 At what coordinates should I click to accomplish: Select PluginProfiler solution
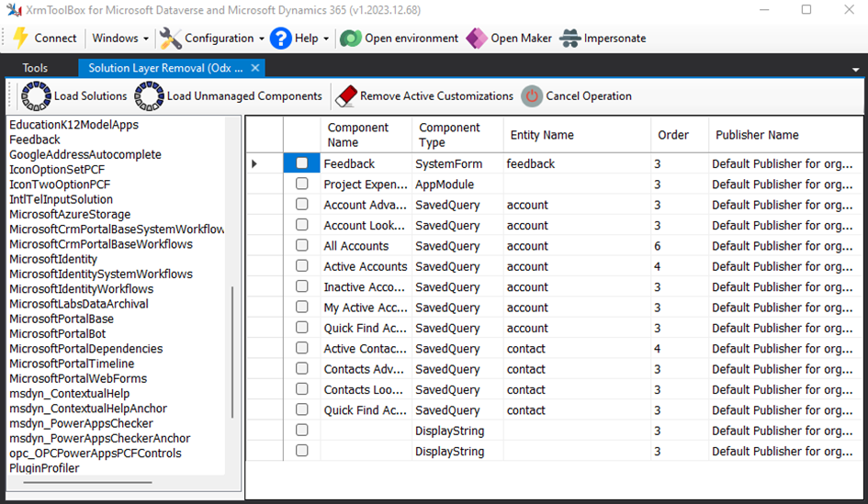pos(44,468)
